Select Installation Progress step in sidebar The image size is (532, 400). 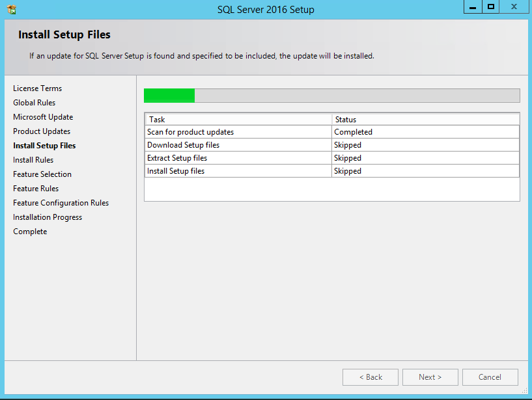click(x=48, y=217)
